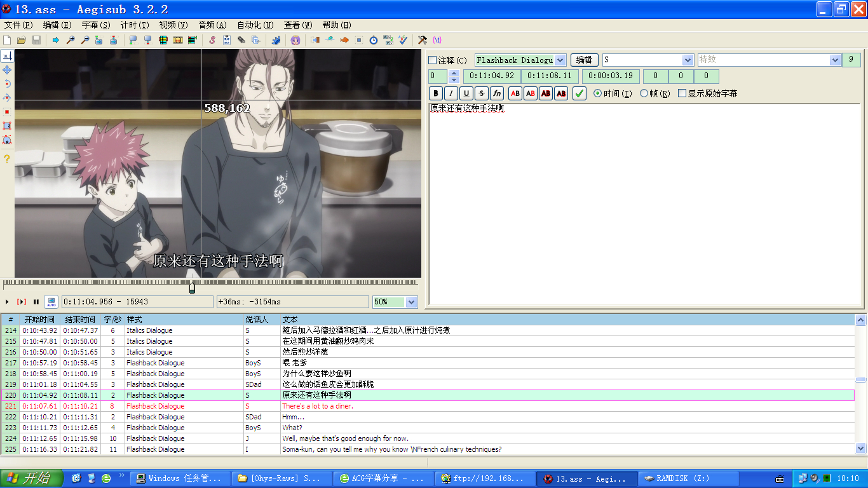This screenshot has width=868, height=488.
Task: Open the Kanji Timer fish icon
Action: click(344, 40)
